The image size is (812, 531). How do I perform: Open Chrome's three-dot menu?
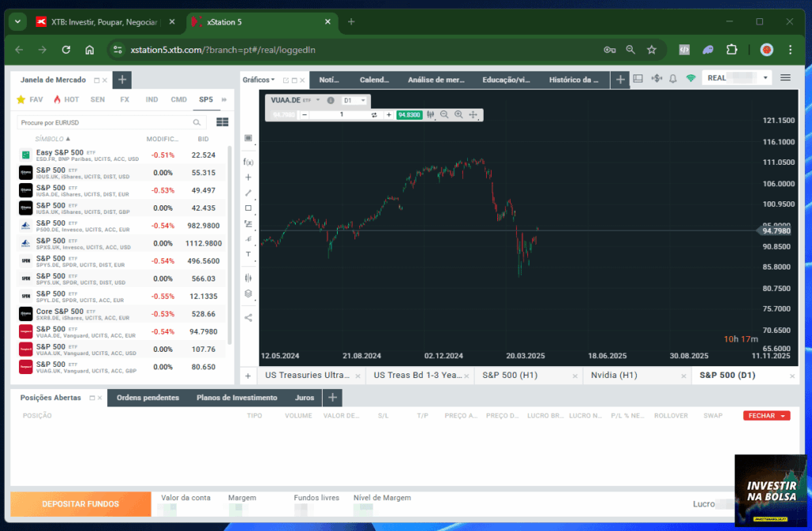point(790,50)
